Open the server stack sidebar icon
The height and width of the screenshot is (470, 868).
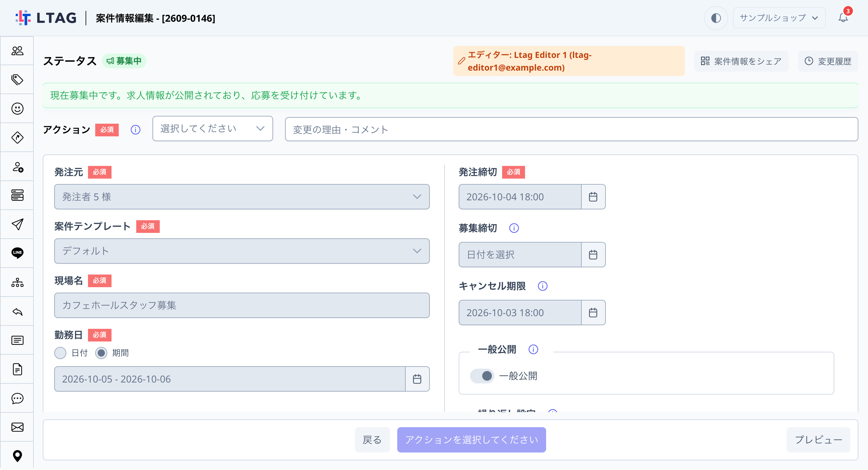pyautogui.click(x=17, y=195)
